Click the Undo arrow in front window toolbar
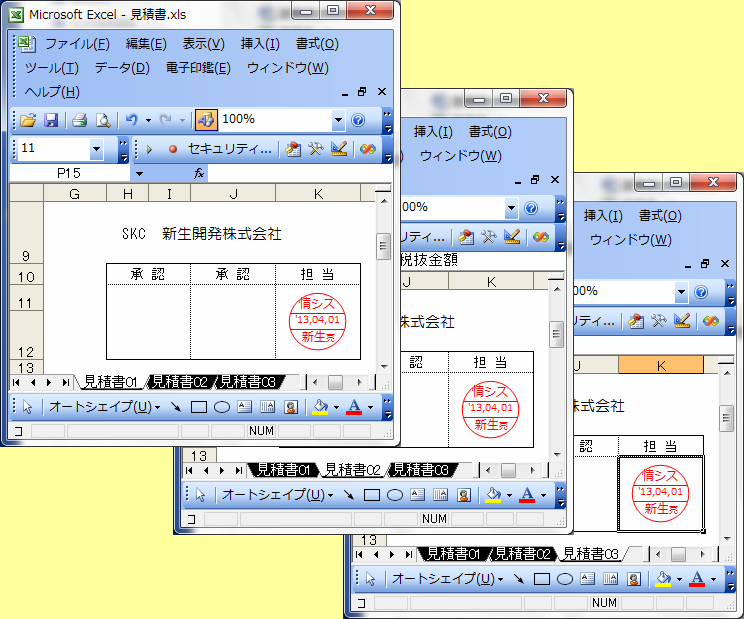This screenshot has height=619, width=744. click(131, 120)
